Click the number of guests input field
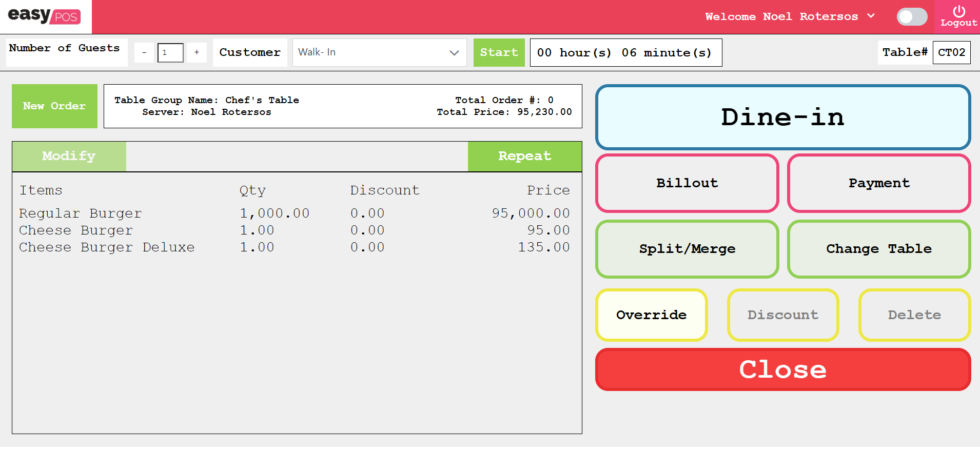 pos(170,52)
